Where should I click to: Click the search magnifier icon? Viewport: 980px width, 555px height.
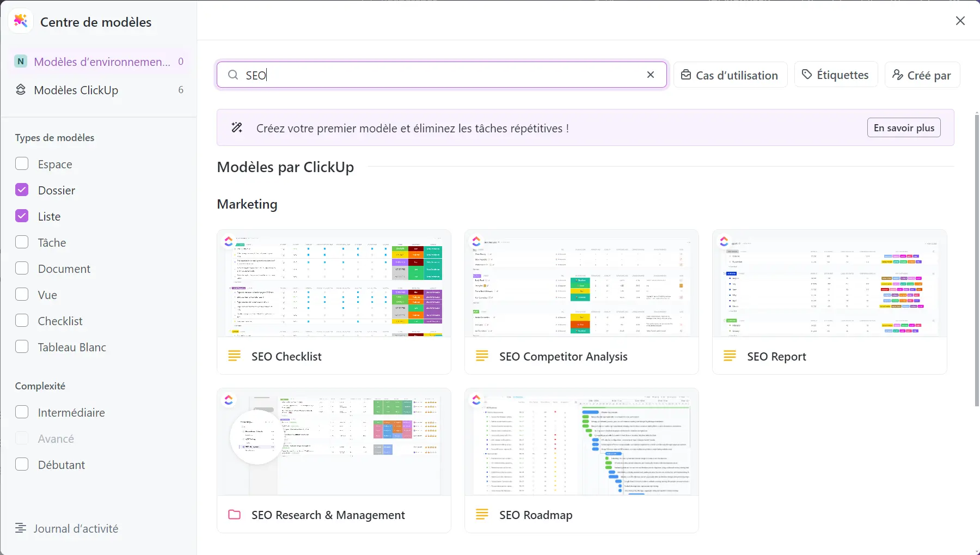(x=233, y=75)
